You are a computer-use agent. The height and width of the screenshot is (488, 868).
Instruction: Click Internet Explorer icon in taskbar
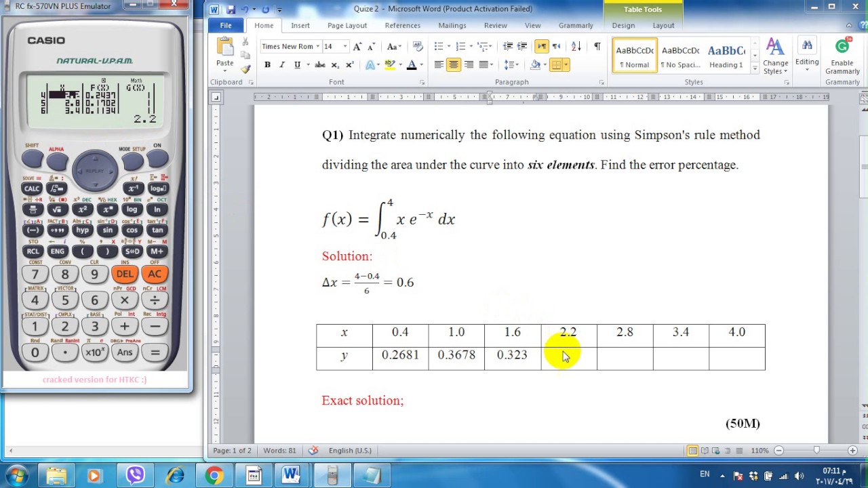tap(176, 476)
